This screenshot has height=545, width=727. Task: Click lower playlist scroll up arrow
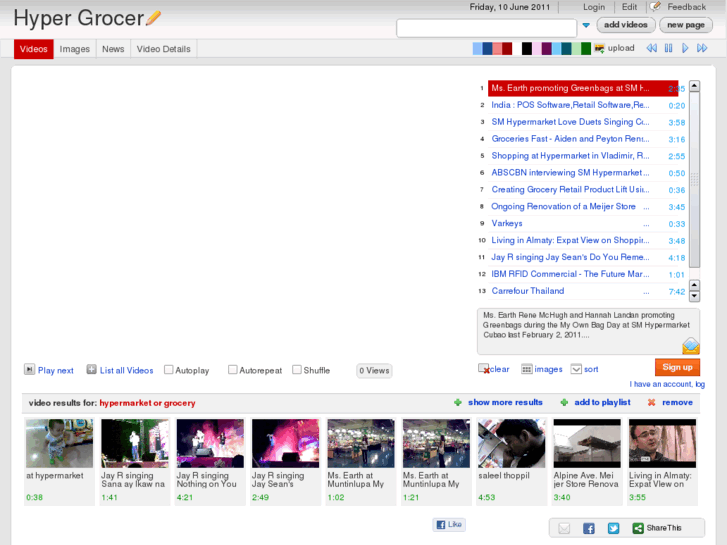(694, 285)
